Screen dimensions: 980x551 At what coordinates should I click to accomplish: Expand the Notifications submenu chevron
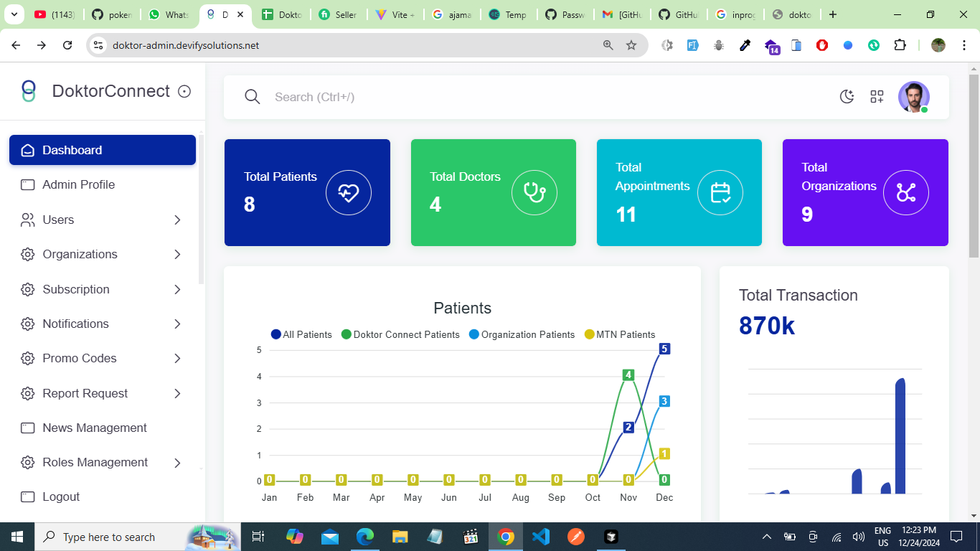(x=177, y=324)
